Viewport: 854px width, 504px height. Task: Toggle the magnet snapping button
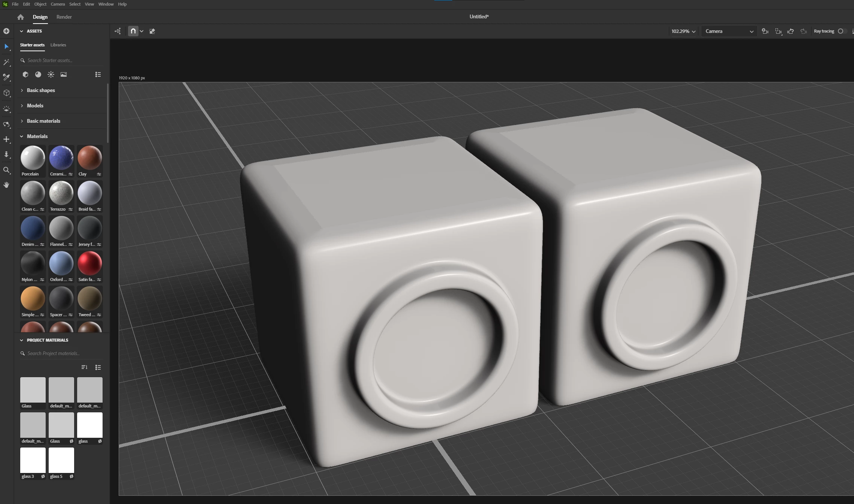(133, 31)
